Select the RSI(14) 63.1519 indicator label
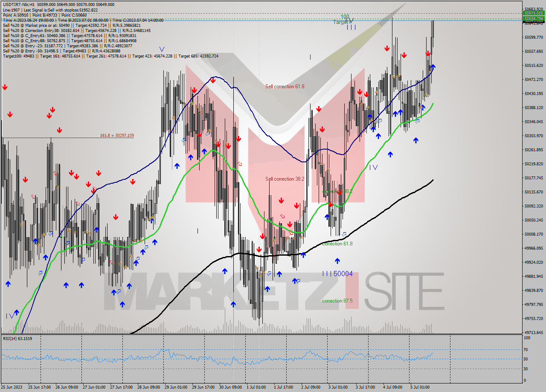The width and height of the screenshot is (546, 392). click(x=17, y=338)
